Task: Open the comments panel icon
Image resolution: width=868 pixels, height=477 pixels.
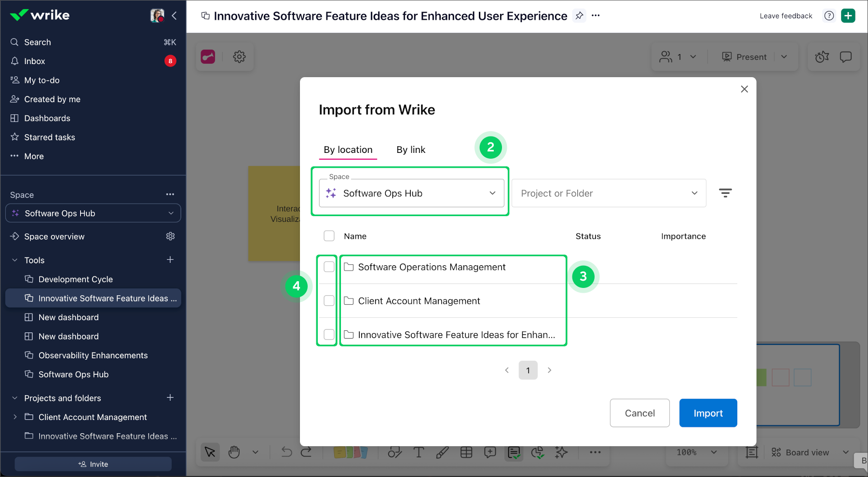Action: click(845, 57)
